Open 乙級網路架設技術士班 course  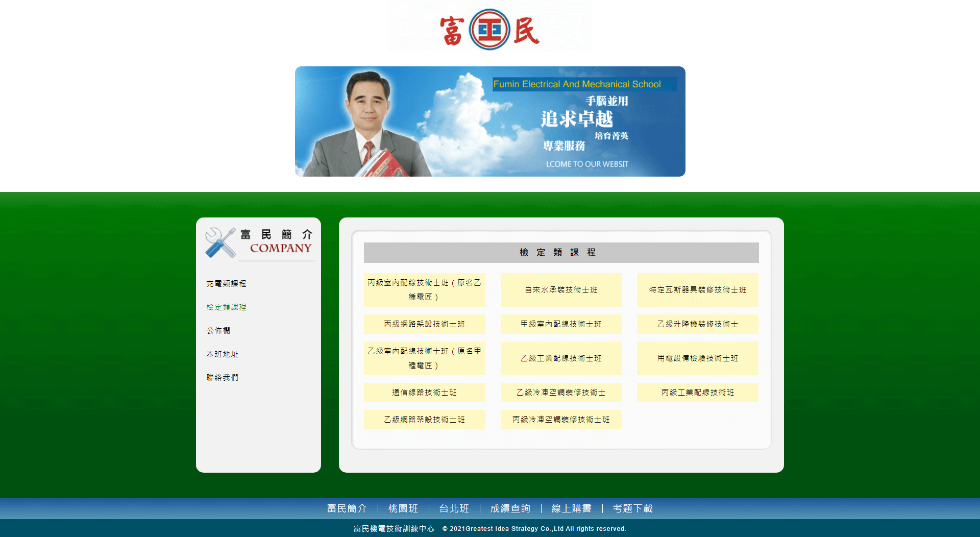[x=425, y=420]
